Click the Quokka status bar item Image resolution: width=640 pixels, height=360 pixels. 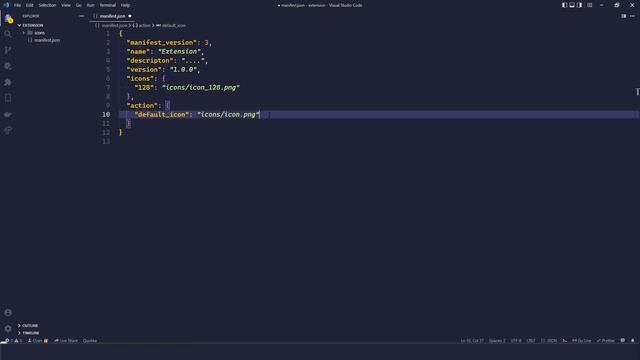click(90, 340)
